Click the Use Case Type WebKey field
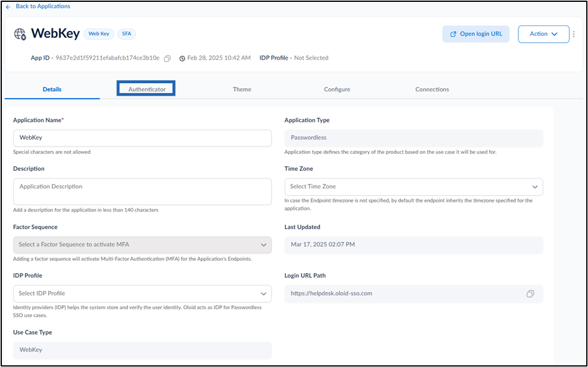588x367 pixels. coord(142,350)
